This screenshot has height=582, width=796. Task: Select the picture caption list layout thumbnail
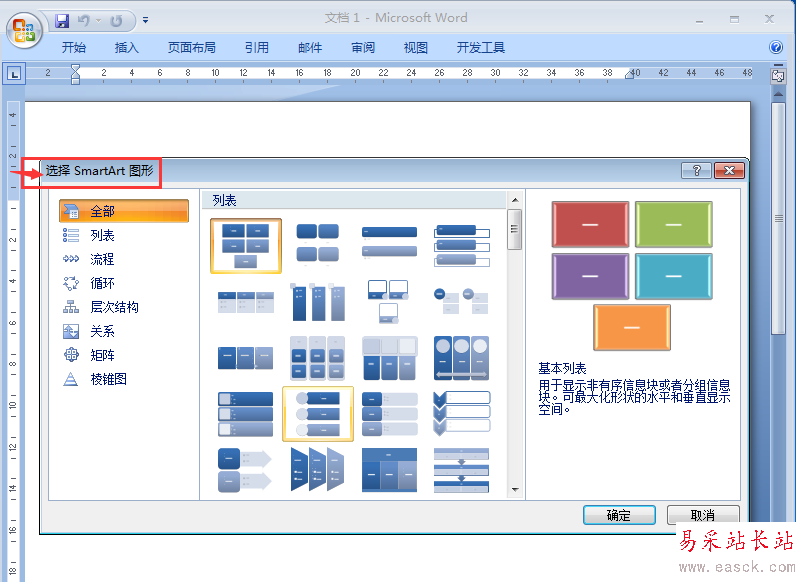pyautogui.click(x=389, y=302)
